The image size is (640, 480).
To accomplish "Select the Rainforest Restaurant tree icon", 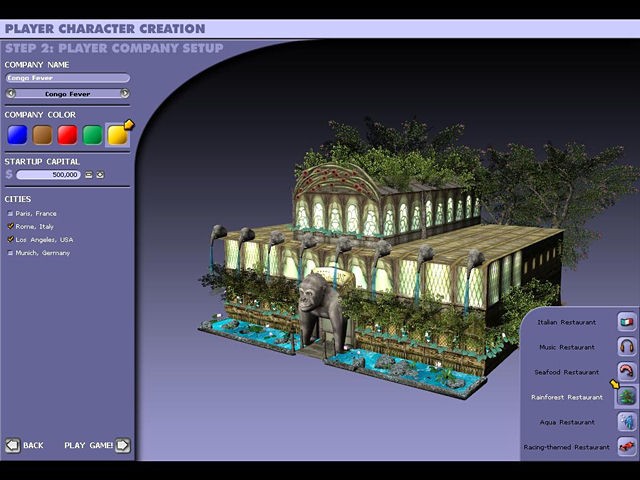I will click(x=627, y=397).
